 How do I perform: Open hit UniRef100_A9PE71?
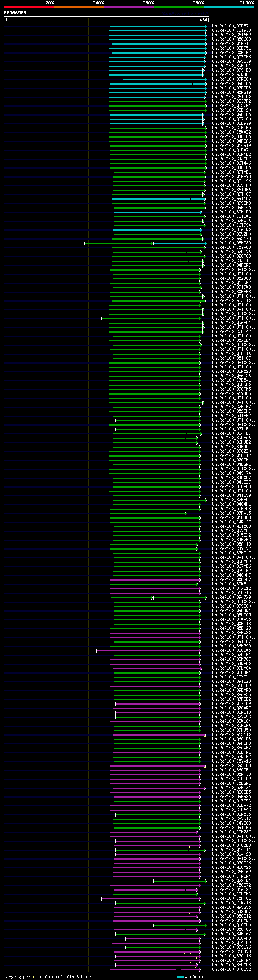tap(231, 26)
